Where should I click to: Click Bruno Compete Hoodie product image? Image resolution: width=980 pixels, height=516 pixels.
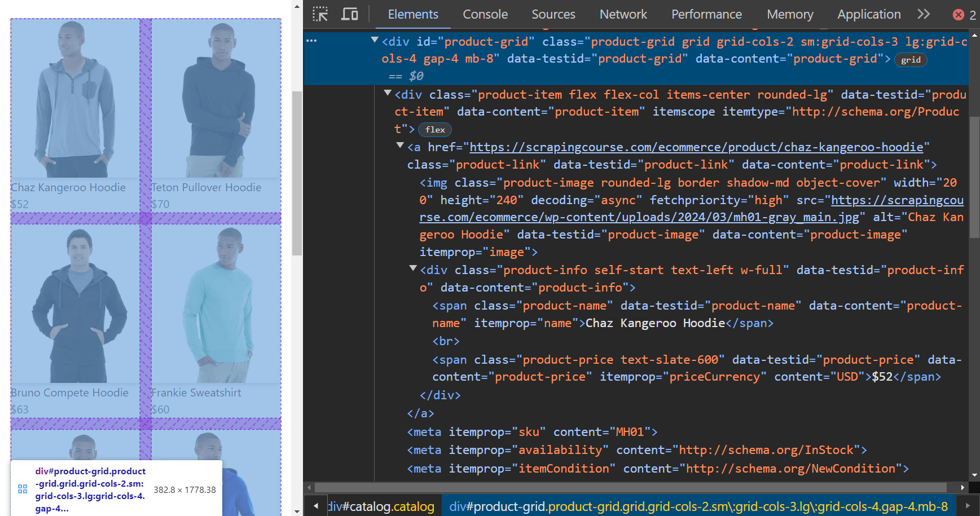point(75,303)
